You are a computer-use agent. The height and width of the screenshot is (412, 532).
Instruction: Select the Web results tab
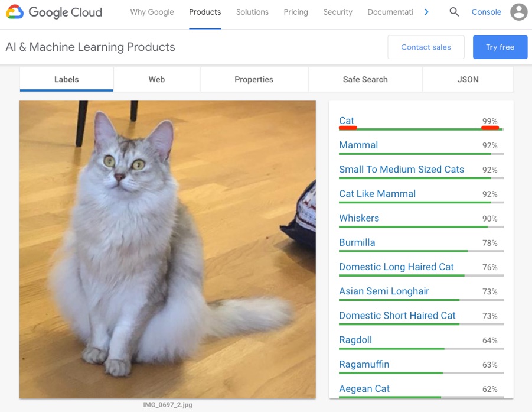pos(156,79)
